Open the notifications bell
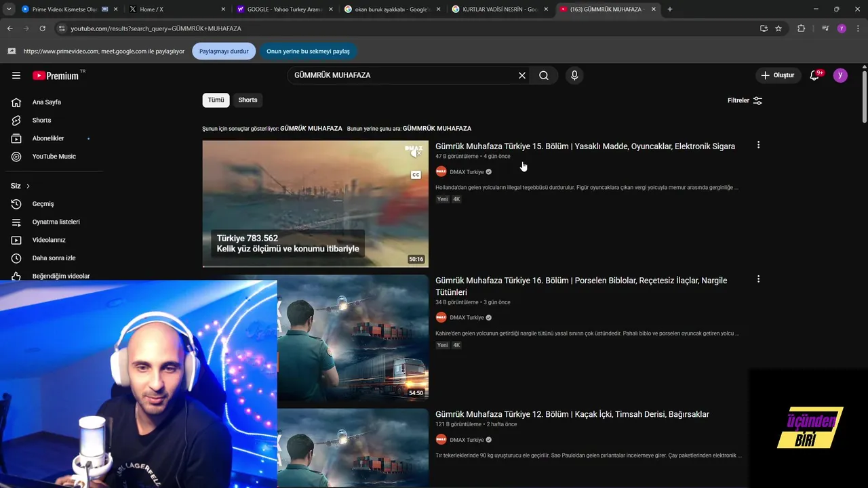This screenshot has height=488, width=868. point(814,75)
